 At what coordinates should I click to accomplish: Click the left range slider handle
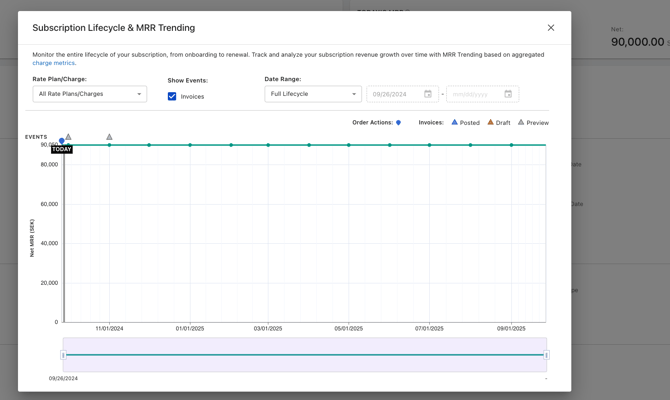(x=63, y=355)
